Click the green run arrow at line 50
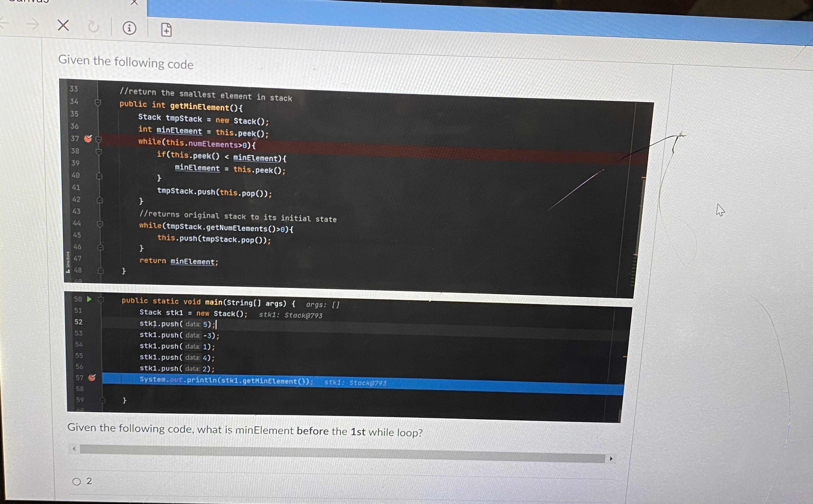 click(89, 299)
